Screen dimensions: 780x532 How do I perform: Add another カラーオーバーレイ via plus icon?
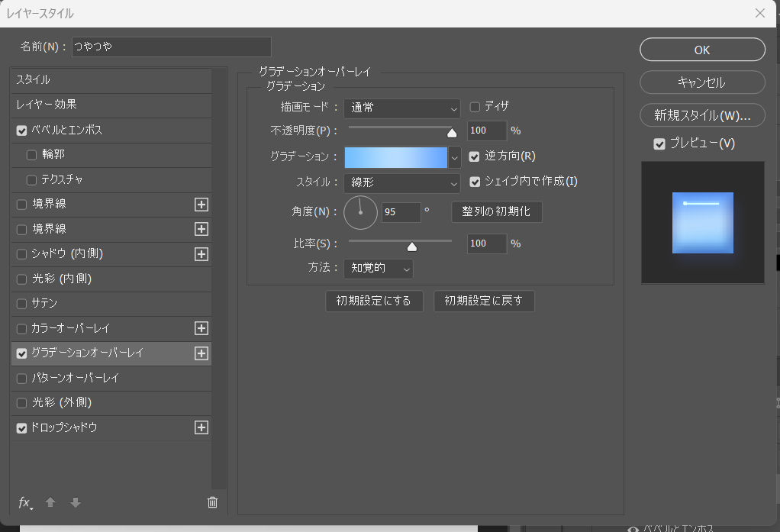(201, 328)
